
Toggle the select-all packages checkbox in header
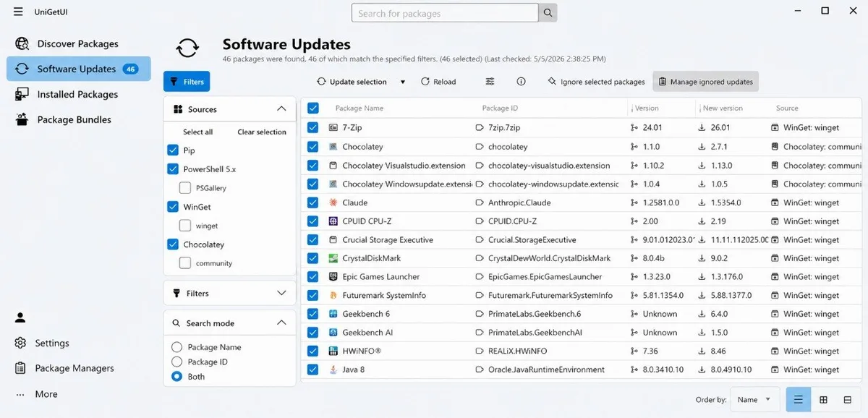click(x=312, y=108)
